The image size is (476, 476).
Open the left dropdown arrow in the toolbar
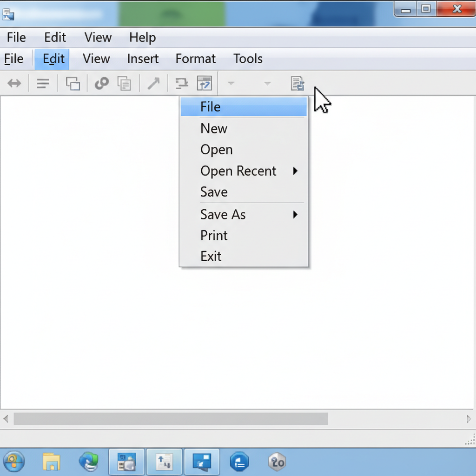(231, 84)
